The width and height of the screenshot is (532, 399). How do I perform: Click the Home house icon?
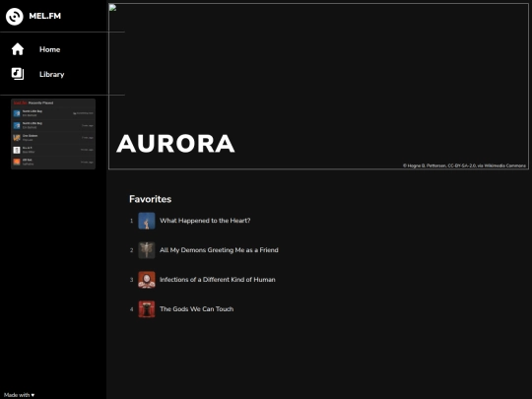[18, 49]
